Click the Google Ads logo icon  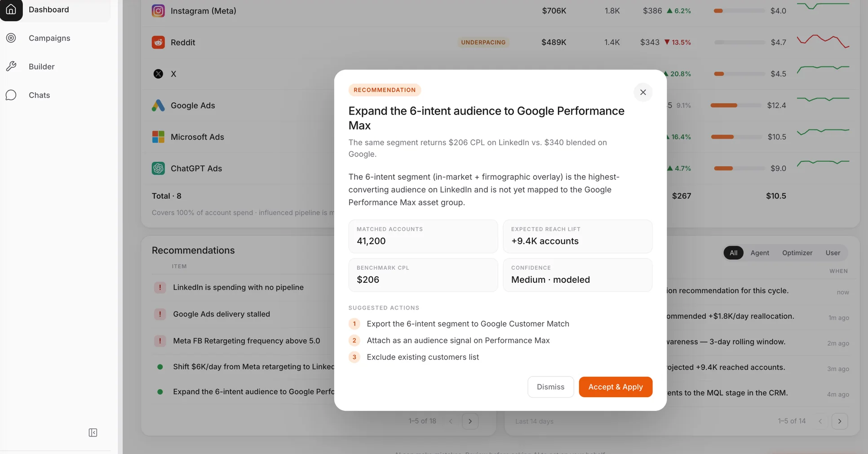pos(158,105)
